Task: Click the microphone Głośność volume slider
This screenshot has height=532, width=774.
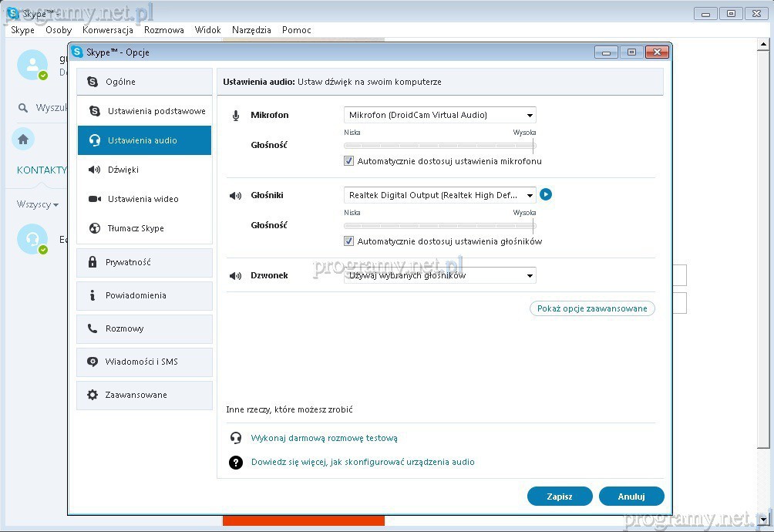Action: (x=439, y=145)
